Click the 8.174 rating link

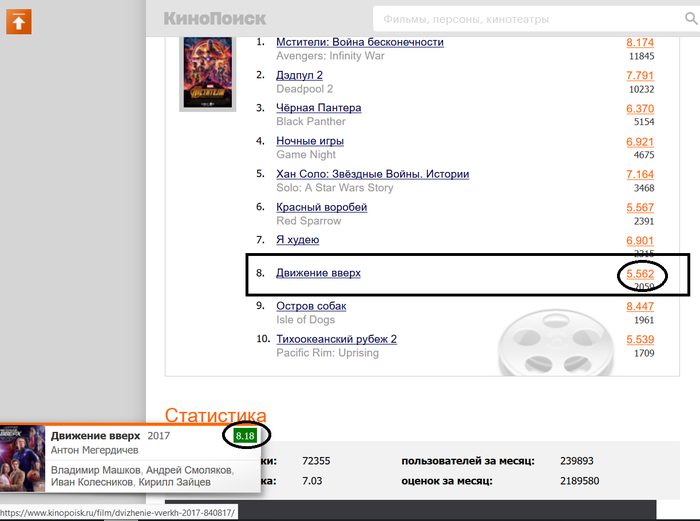(x=640, y=42)
